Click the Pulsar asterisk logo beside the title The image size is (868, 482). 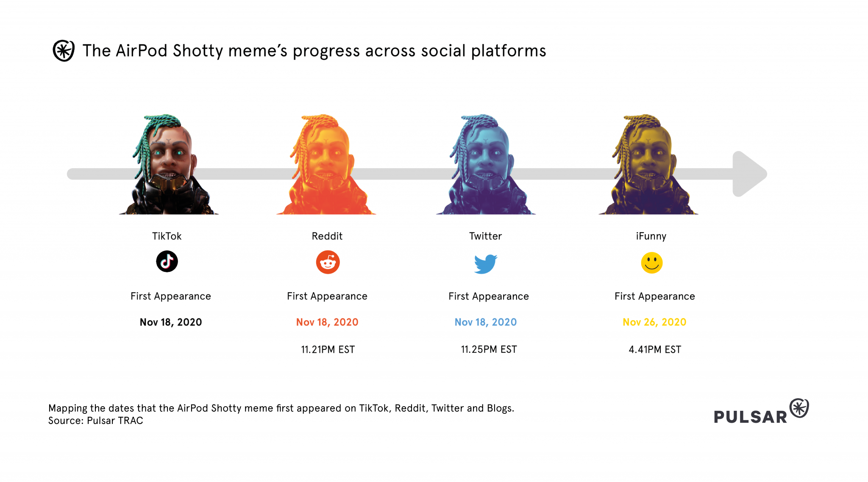[x=64, y=51]
